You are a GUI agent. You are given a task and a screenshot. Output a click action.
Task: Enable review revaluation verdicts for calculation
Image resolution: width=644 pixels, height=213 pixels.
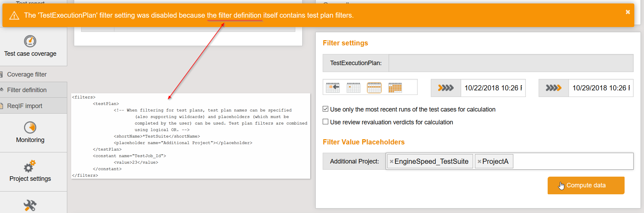[325, 121]
